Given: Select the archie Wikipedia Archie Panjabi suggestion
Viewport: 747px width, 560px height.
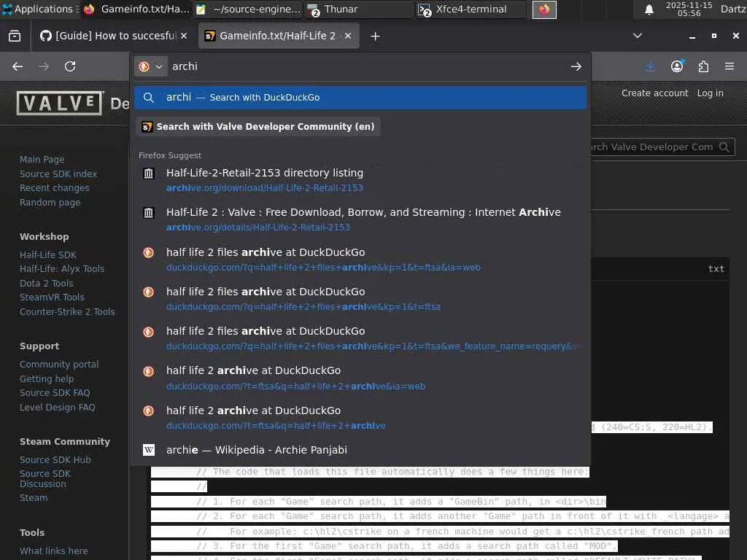Looking at the screenshot, I should pyautogui.click(x=360, y=449).
